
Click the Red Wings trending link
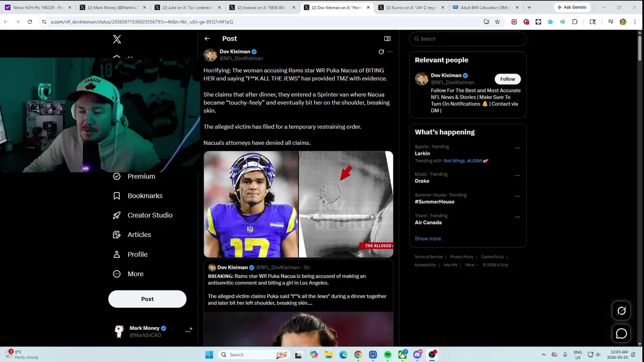pyautogui.click(x=454, y=161)
